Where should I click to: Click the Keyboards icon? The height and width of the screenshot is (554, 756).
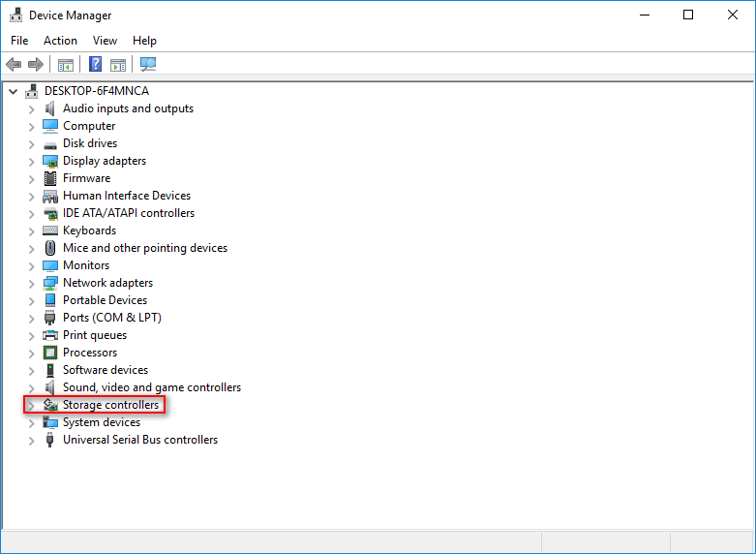point(50,231)
